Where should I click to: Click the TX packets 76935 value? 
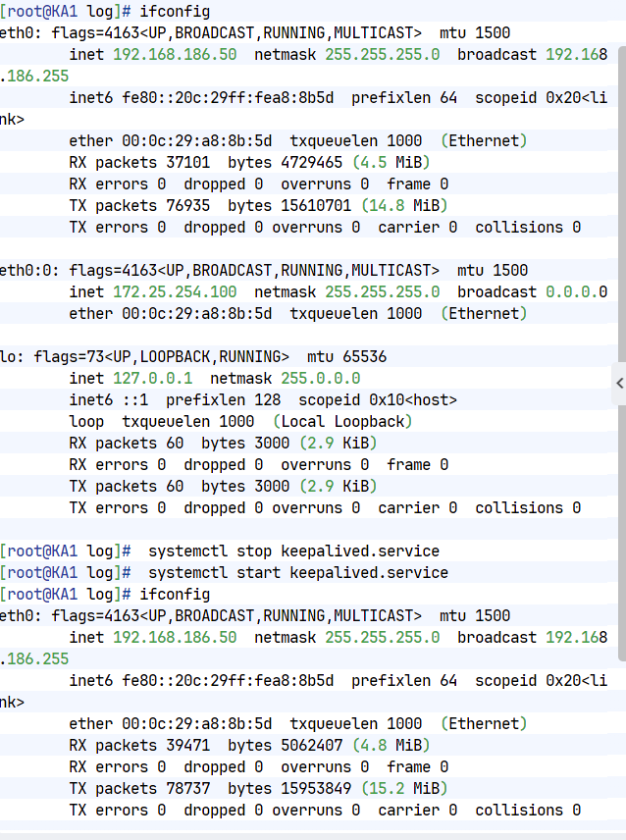[x=139, y=206]
